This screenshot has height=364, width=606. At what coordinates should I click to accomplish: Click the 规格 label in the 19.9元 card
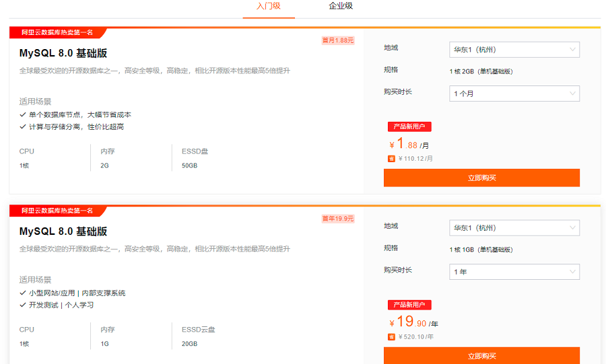(391, 248)
